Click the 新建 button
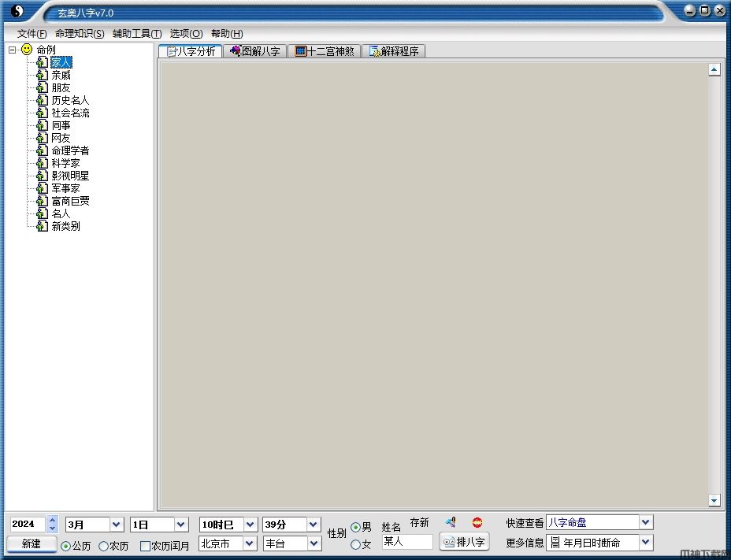The image size is (731, 560). coord(32,543)
